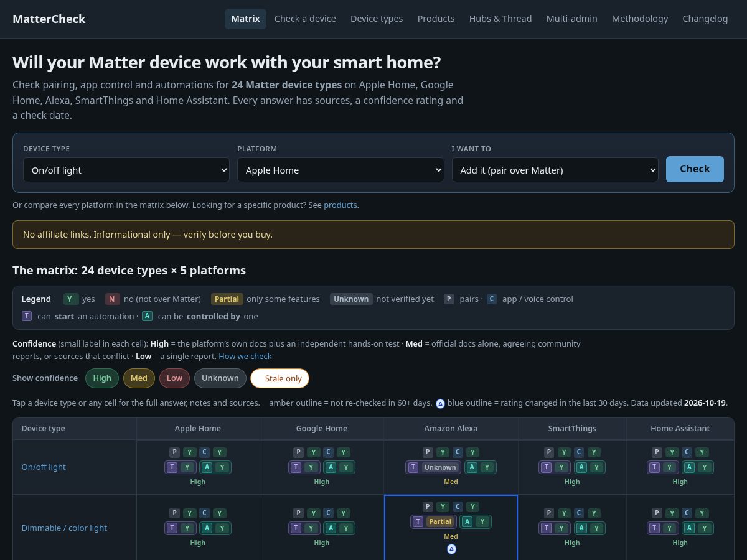Click the blue-outline badge icon in the note line

[x=440, y=403]
